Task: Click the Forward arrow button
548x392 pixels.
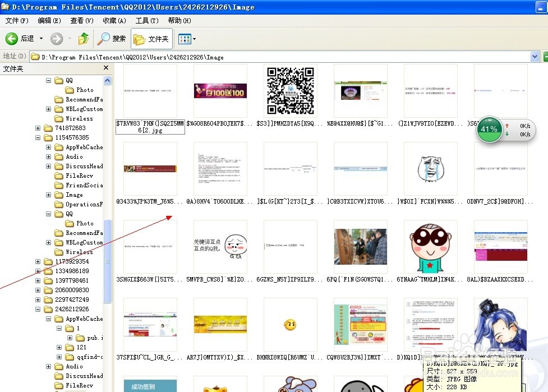Action: (57, 39)
